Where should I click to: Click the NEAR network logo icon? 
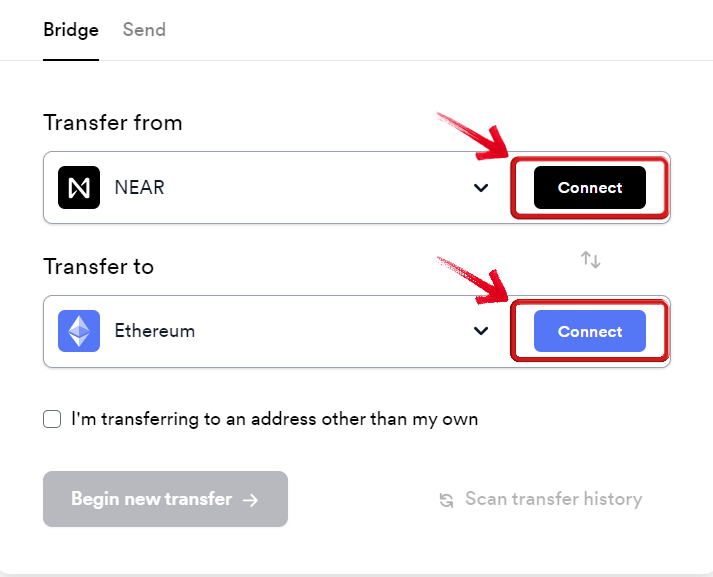[x=79, y=187]
